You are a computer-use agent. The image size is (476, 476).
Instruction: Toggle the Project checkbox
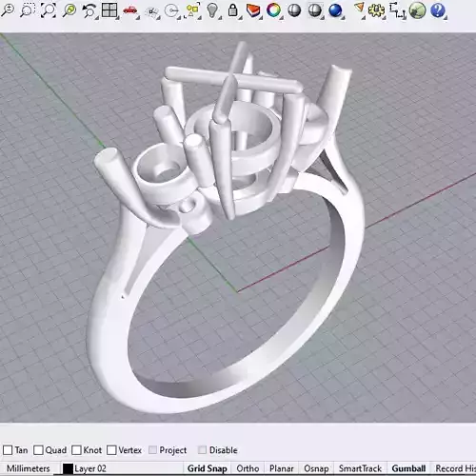(x=152, y=450)
